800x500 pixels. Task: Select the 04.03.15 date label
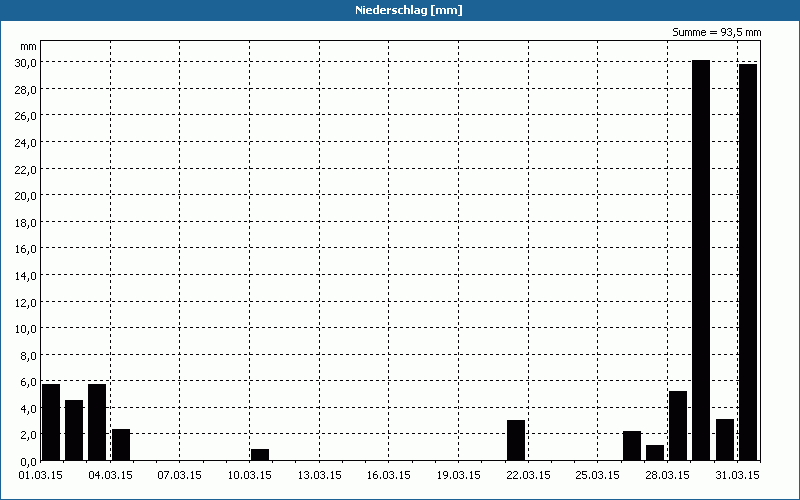[x=110, y=475]
